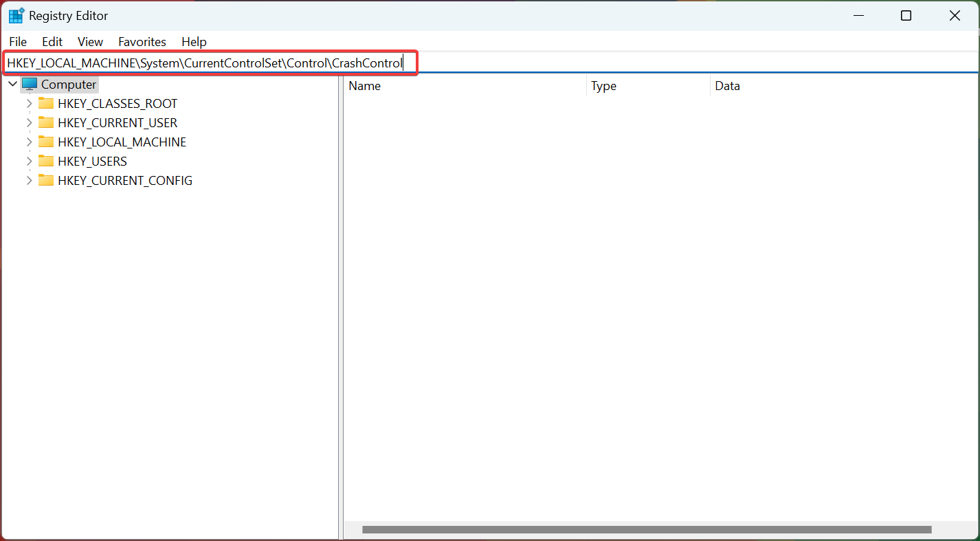Open the Favorites menu
This screenshot has height=541, width=980.
(142, 42)
